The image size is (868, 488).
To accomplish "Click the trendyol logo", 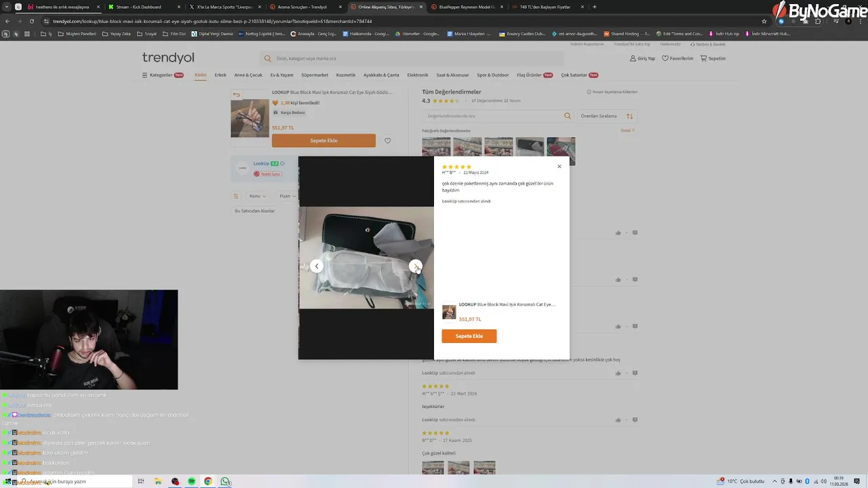I will [168, 58].
